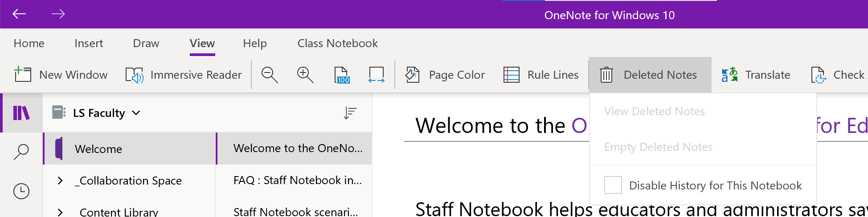Select the _Collaboration Space label
The image size is (868, 217).
[x=128, y=181]
